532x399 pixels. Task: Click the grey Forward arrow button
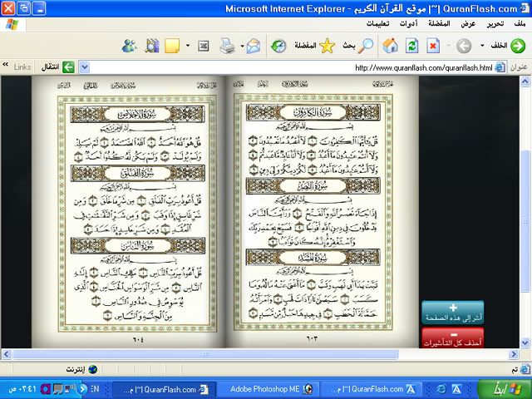[x=464, y=46]
